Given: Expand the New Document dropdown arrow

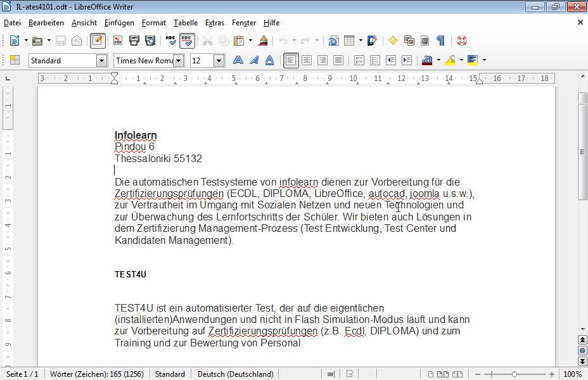Looking at the screenshot, I should tap(26, 41).
